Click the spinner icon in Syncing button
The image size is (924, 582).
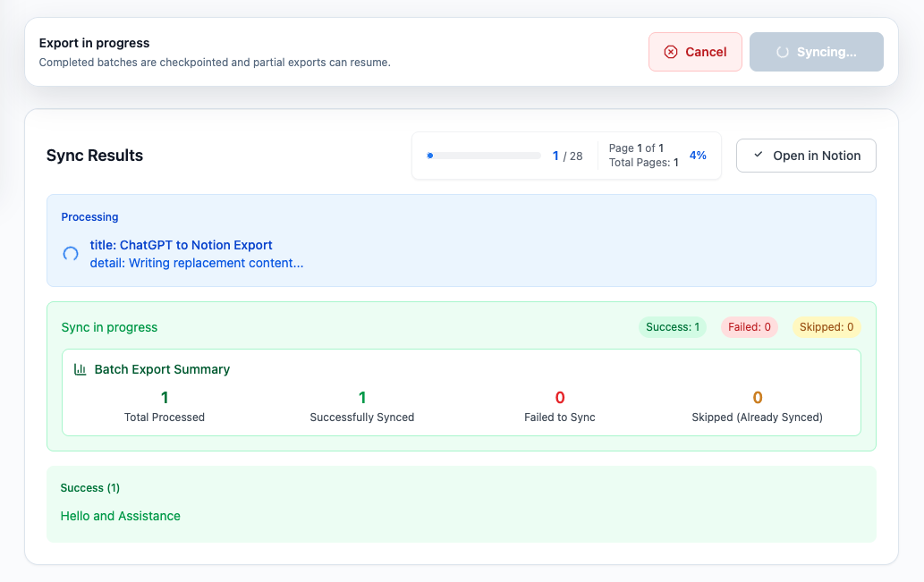tap(783, 52)
